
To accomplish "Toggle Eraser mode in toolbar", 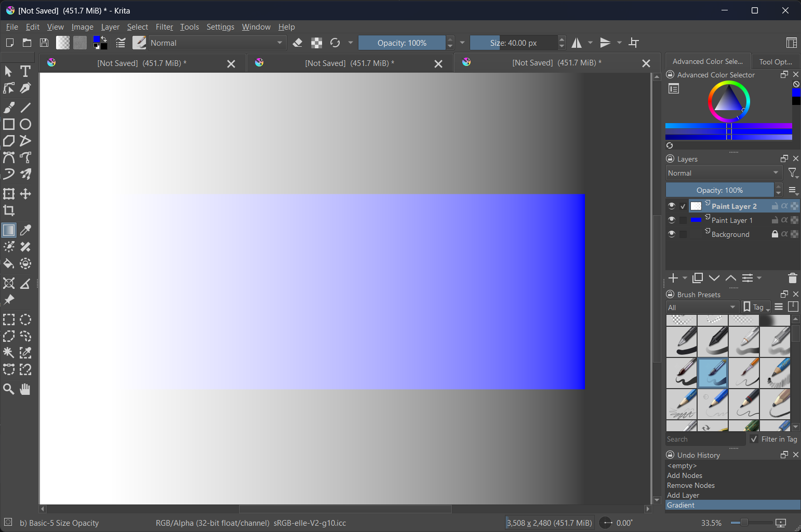I will pos(298,43).
